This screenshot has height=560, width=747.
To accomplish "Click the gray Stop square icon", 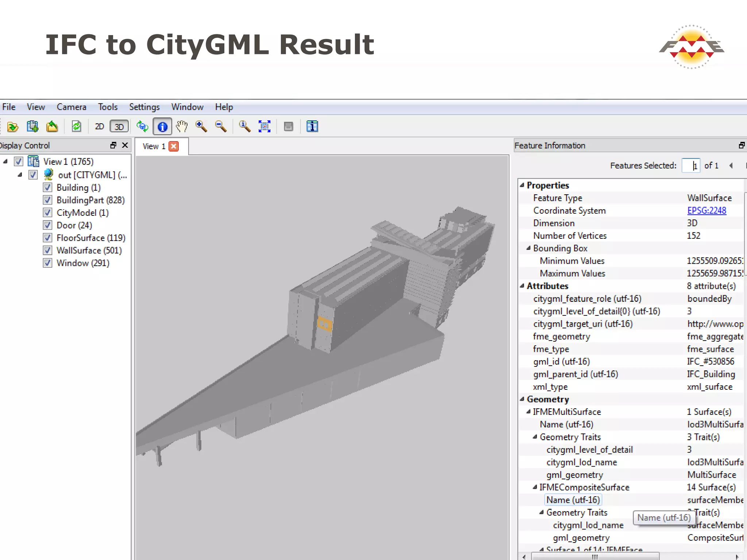I will tap(289, 127).
